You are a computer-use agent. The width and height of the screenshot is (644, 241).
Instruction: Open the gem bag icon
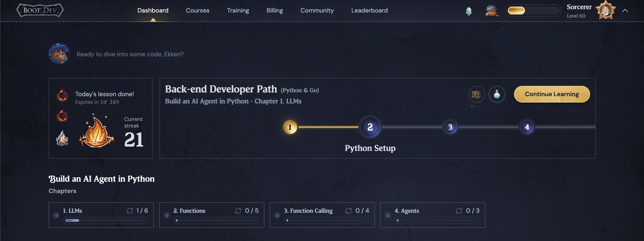pyautogui.click(x=491, y=11)
